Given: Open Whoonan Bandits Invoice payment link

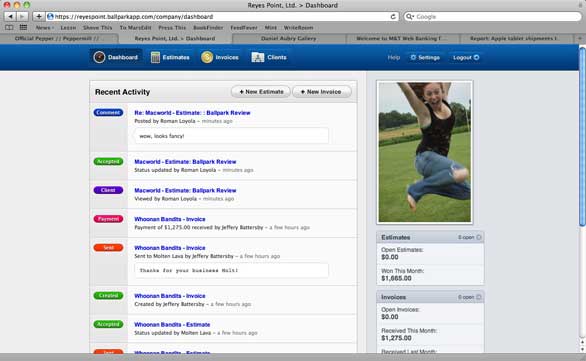Looking at the screenshot, I should (x=170, y=219).
